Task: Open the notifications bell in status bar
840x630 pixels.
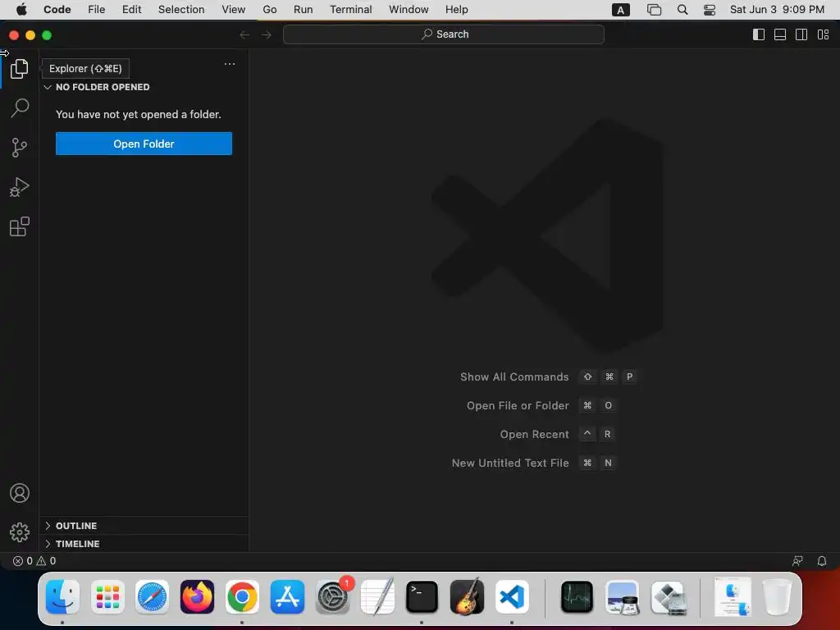Action: 821,561
